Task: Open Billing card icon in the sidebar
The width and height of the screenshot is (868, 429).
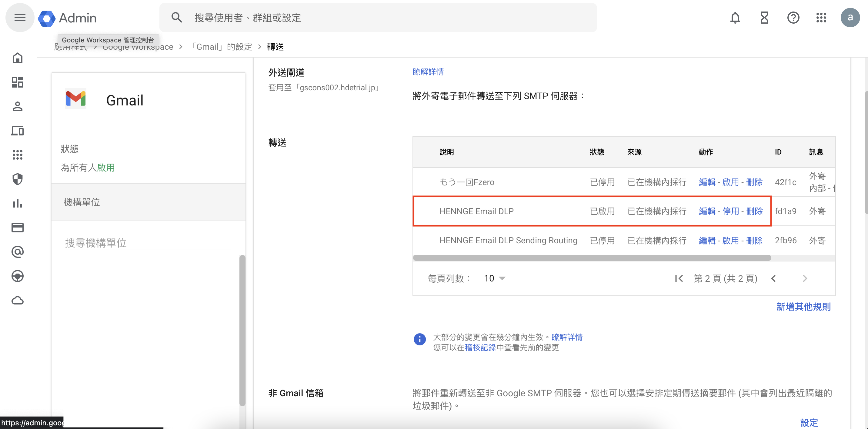Action: point(18,228)
